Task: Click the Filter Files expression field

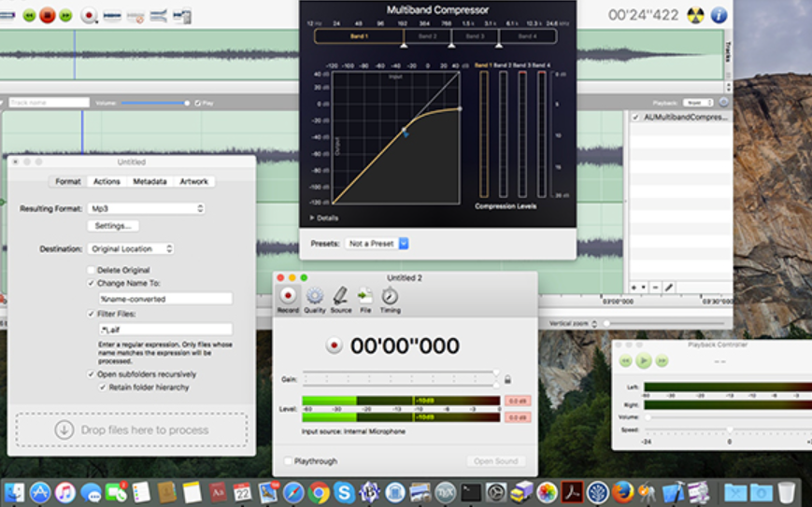Action: pos(165,329)
